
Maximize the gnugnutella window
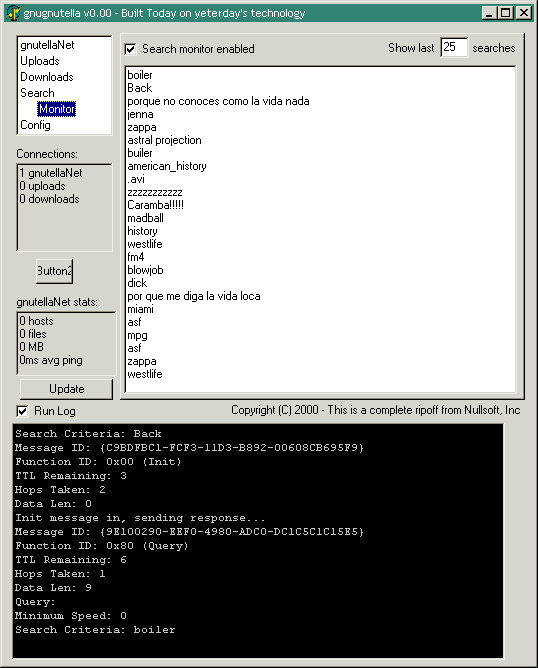[506, 13]
